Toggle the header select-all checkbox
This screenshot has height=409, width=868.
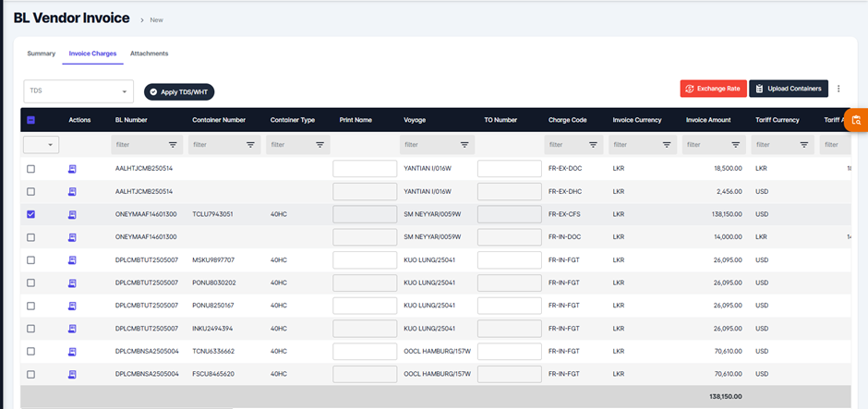coord(30,120)
